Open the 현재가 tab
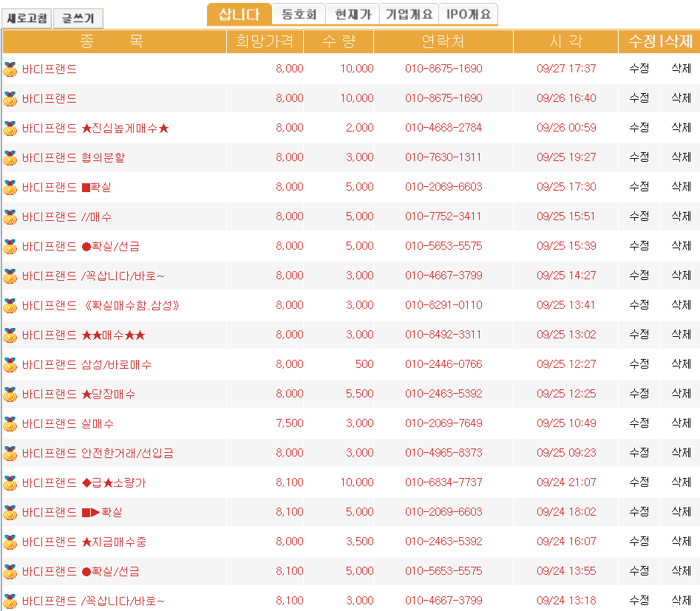Screen dimensions: 700x611 (353, 14)
